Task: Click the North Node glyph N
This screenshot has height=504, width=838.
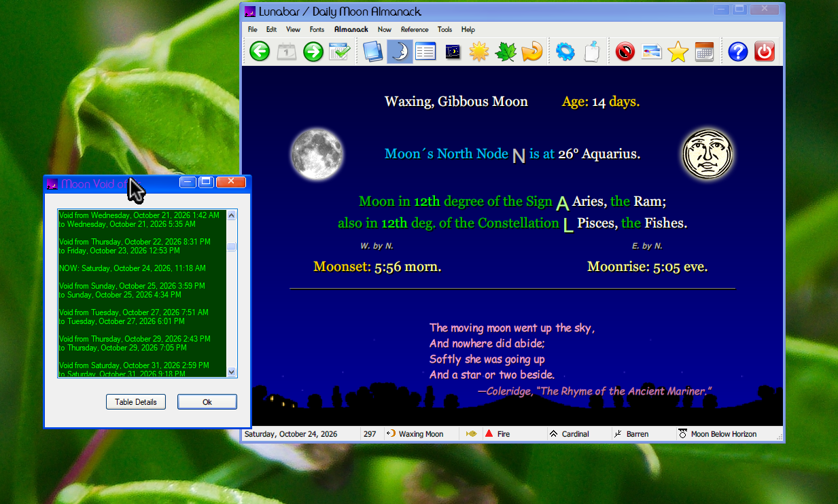Action: click(519, 156)
